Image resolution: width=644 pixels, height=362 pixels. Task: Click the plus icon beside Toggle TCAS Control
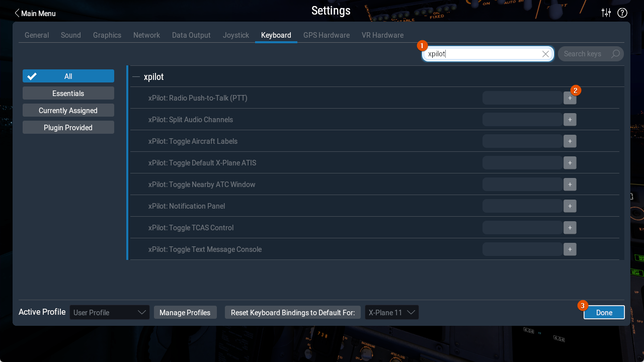570,227
